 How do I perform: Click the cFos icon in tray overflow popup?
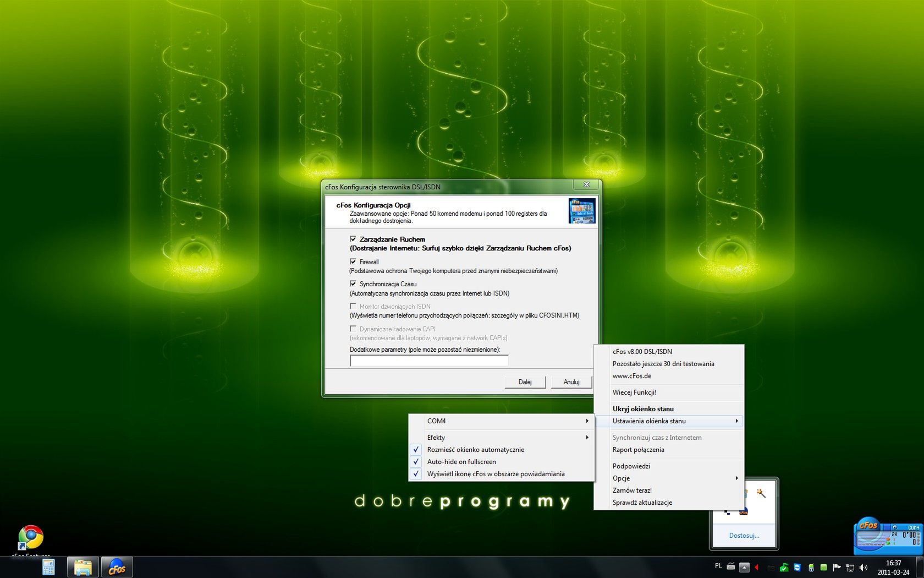click(743, 511)
